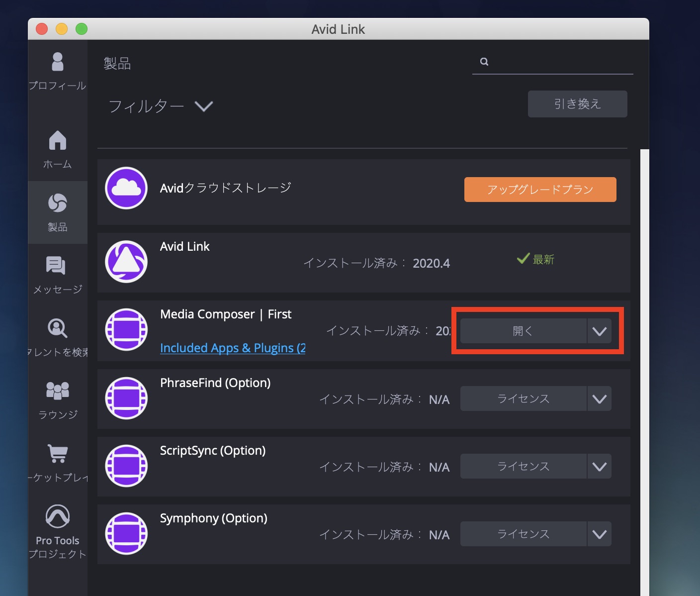This screenshot has width=700, height=596.
Task: Click the PhraseFind N/A install status
Action: 439,399
